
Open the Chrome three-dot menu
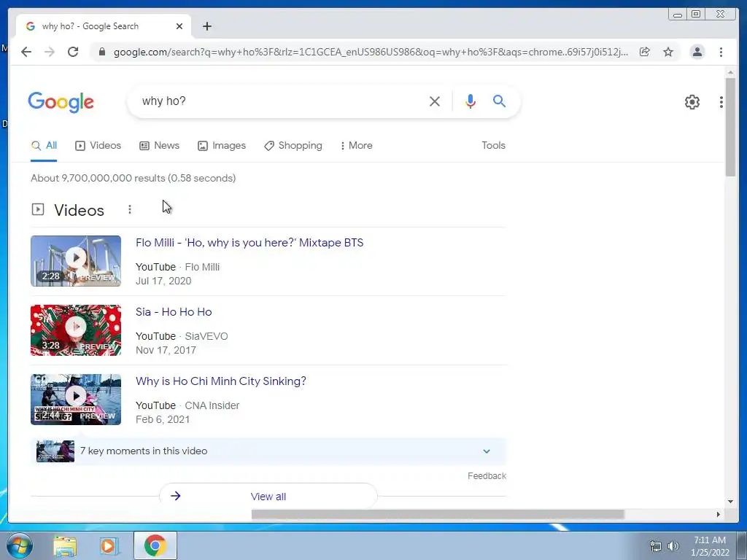click(x=721, y=52)
